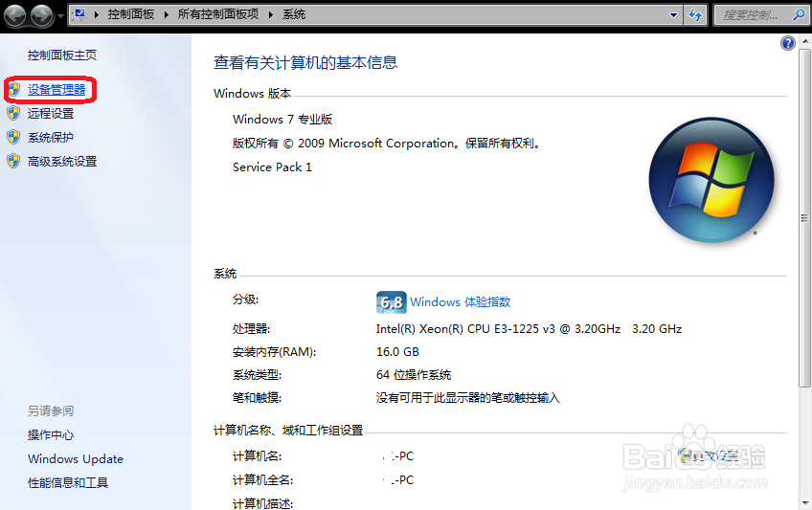Viewport: 812px width, 510px height.
Task: Open help via the blue question icon
Action: (788, 43)
